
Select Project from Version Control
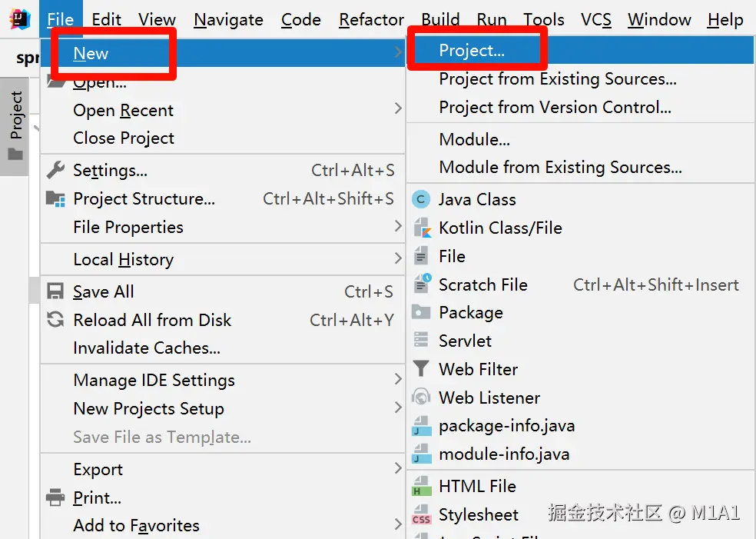point(555,108)
